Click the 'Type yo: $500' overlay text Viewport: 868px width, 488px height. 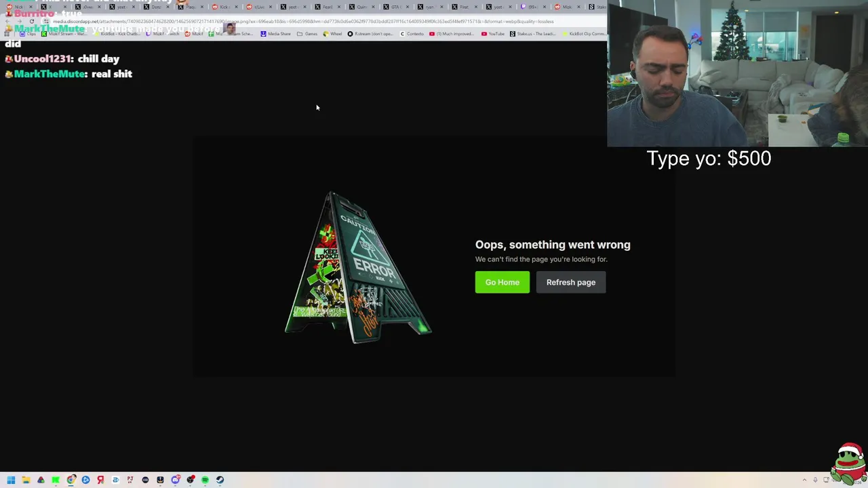(x=709, y=159)
